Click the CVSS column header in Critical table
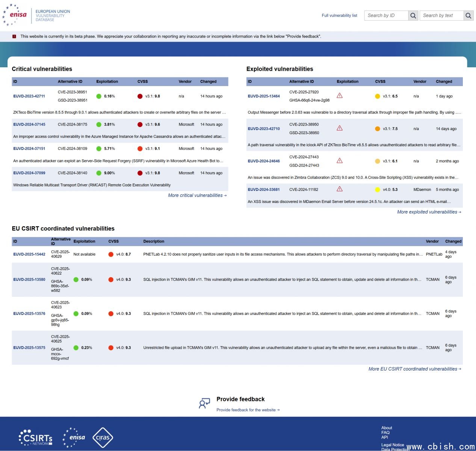Screen dimensions: 476x451 click(143, 82)
